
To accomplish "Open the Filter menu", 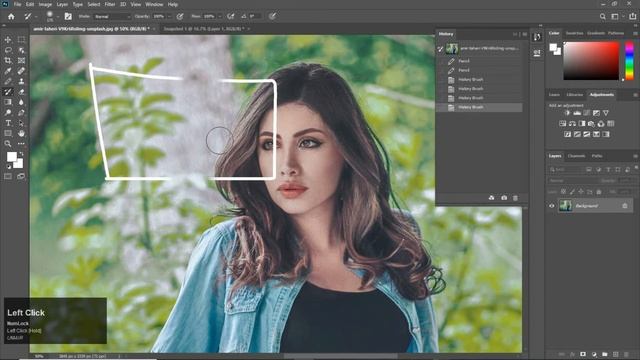I will point(109,4).
